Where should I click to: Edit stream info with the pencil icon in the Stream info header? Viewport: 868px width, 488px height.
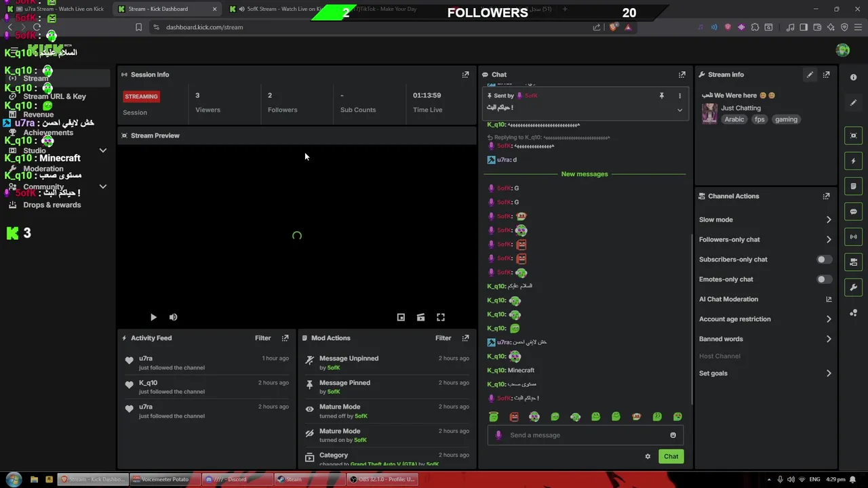point(810,75)
